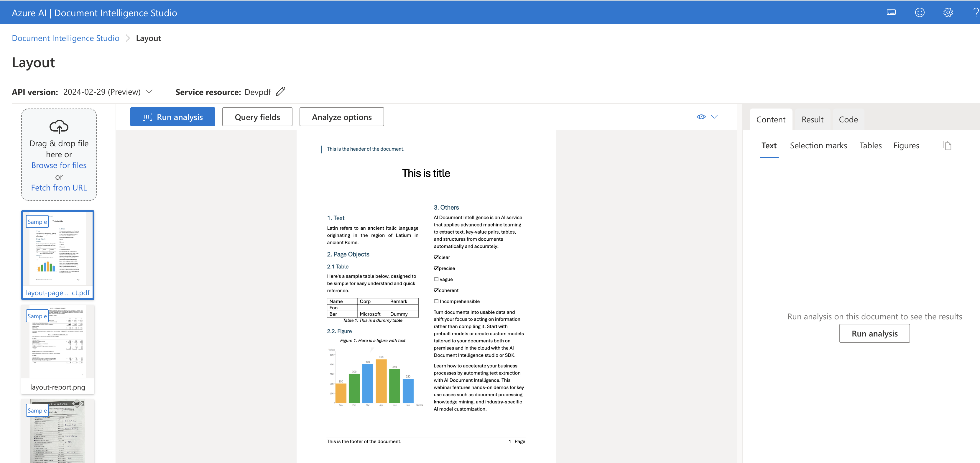Click the Run analysis button

[x=172, y=117]
